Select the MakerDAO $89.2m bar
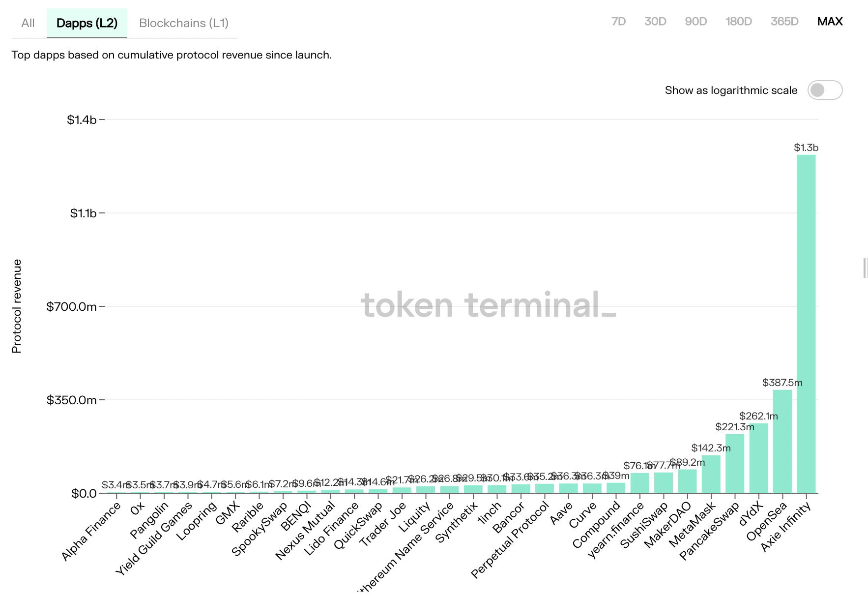 pos(687,481)
